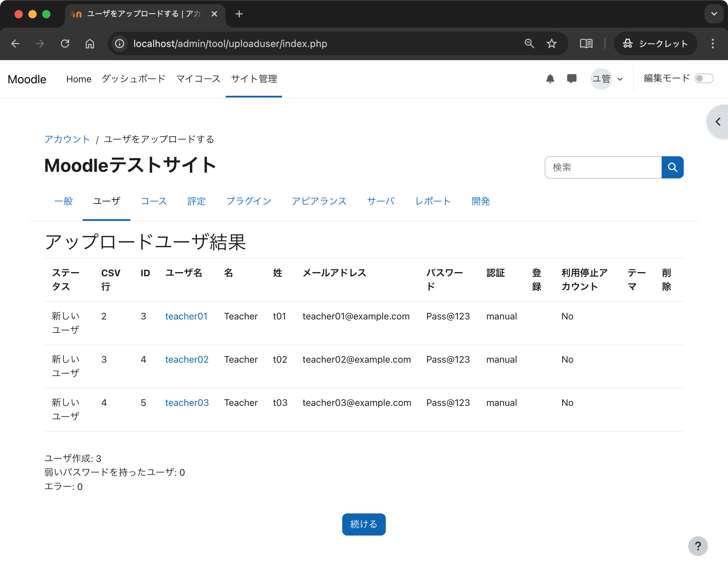
Task: Switch to the コース tab
Action: pos(154,201)
